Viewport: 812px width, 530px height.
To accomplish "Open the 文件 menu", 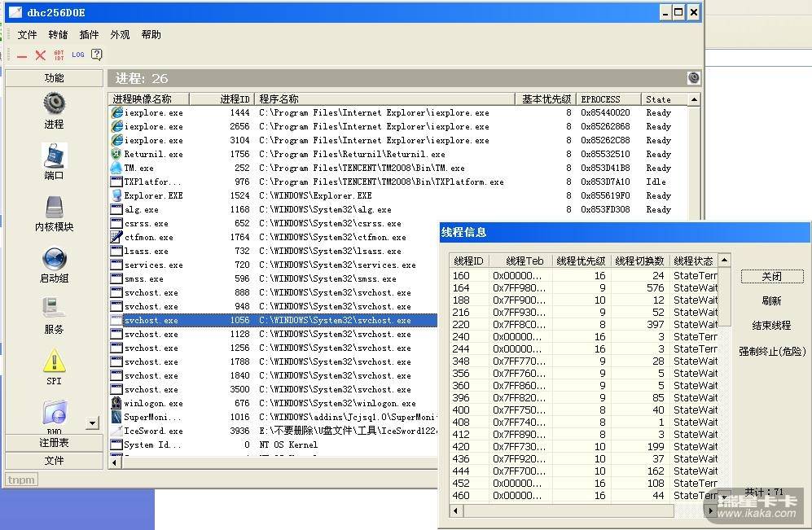I will click(x=27, y=35).
